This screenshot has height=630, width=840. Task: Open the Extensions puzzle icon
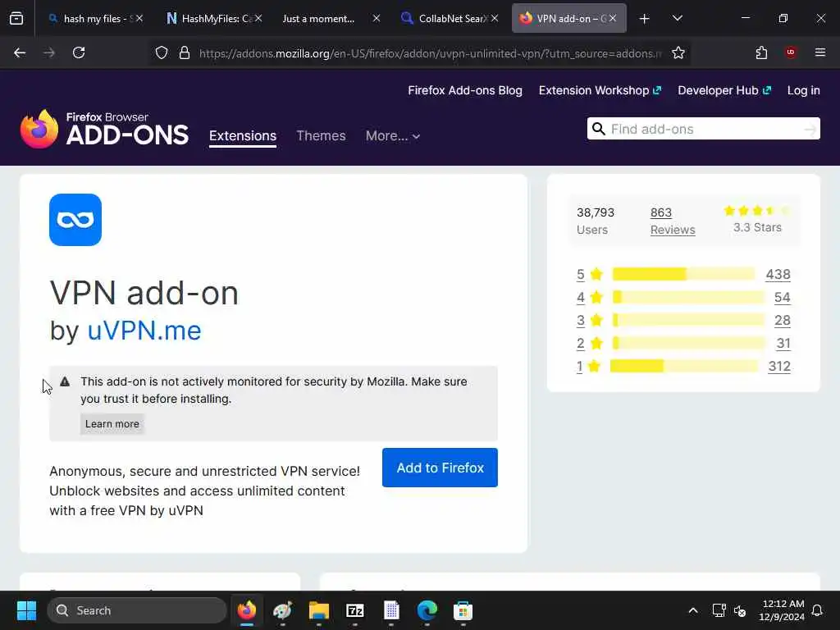click(x=761, y=52)
